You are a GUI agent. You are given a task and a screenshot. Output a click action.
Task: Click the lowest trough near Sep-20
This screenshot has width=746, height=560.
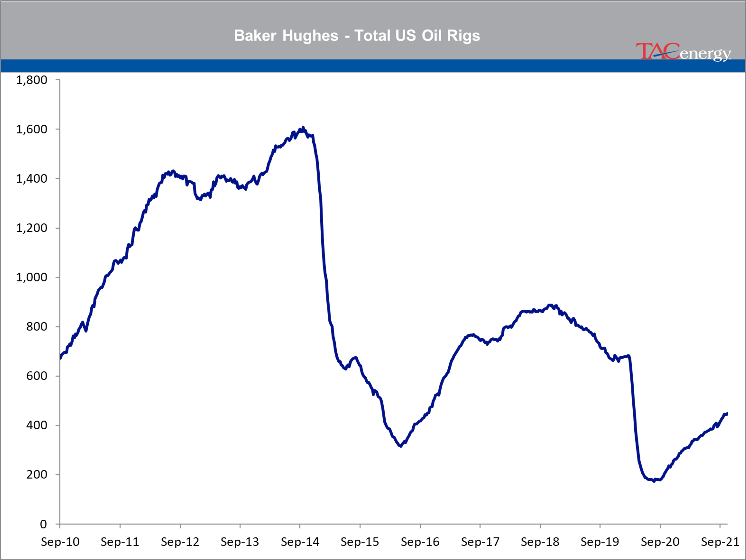(x=654, y=481)
